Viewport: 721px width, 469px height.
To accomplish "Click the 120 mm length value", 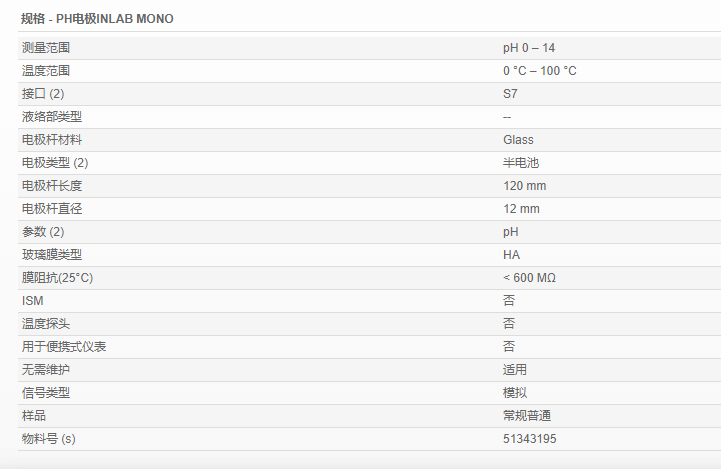I will [524, 186].
